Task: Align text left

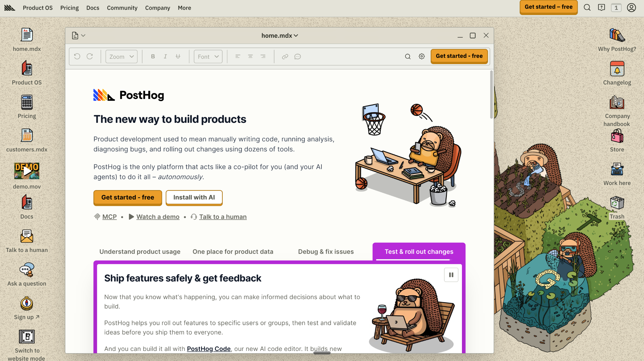Action: (238, 57)
